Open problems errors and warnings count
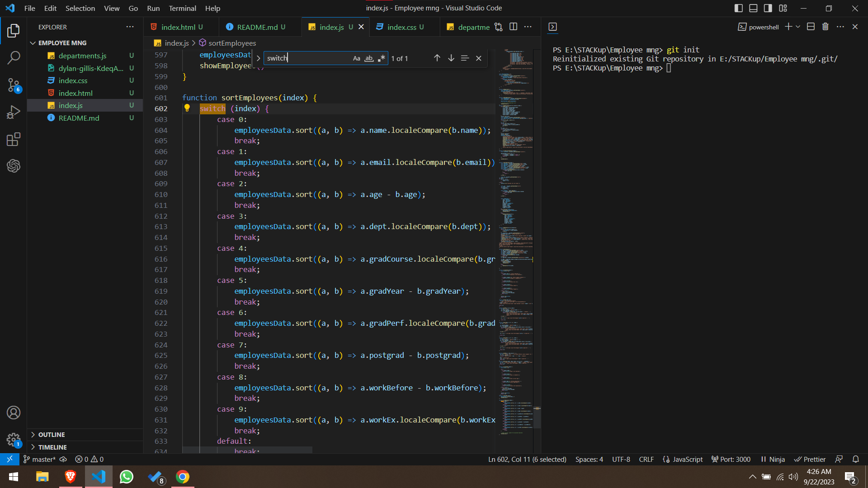 click(x=89, y=459)
